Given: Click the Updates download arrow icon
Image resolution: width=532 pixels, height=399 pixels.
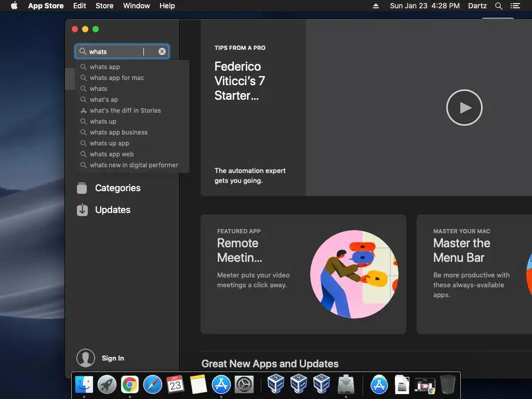Looking at the screenshot, I should click(82, 210).
